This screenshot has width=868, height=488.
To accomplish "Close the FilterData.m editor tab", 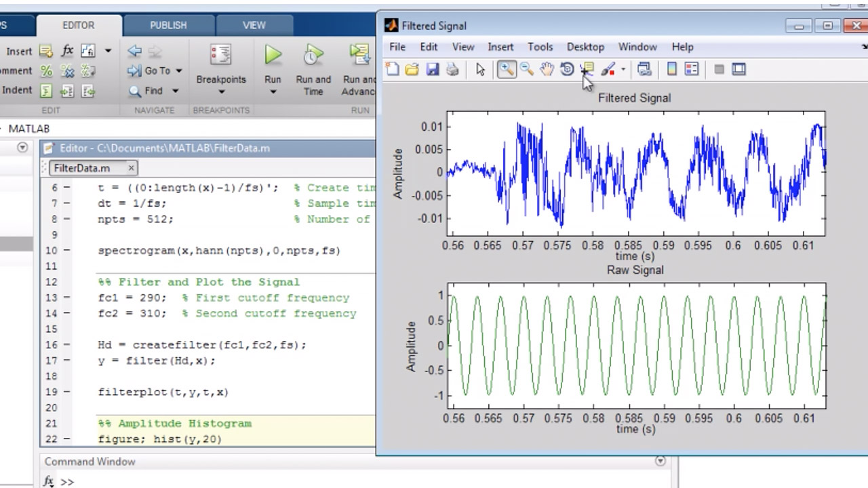I will click(x=131, y=168).
